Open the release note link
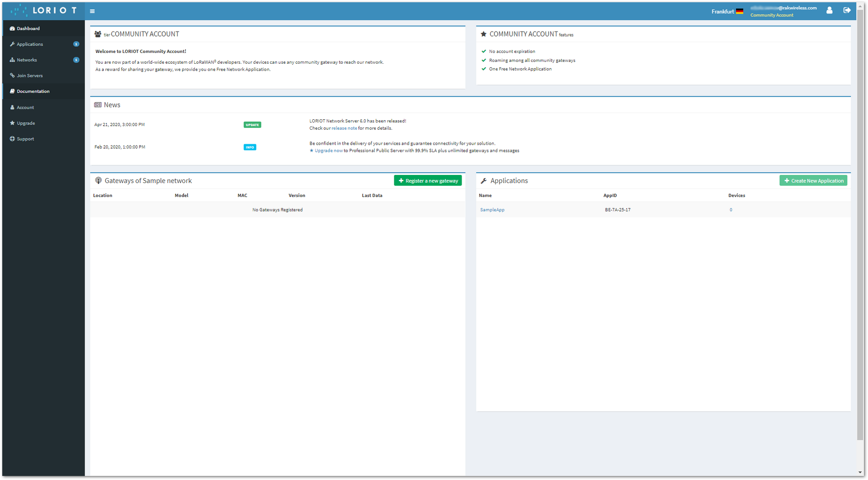Image resolution: width=868 pixels, height=480 pixels. point(344,128)
